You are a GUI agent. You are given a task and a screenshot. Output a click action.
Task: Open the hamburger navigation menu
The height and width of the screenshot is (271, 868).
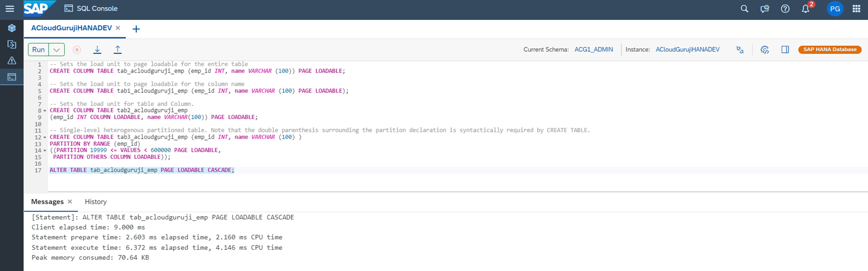(x=10, y=9)
